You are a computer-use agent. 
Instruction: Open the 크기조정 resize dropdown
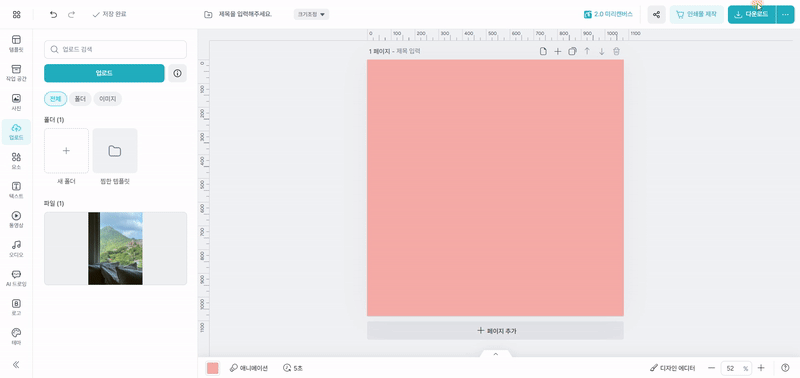[x=311, y=14]
